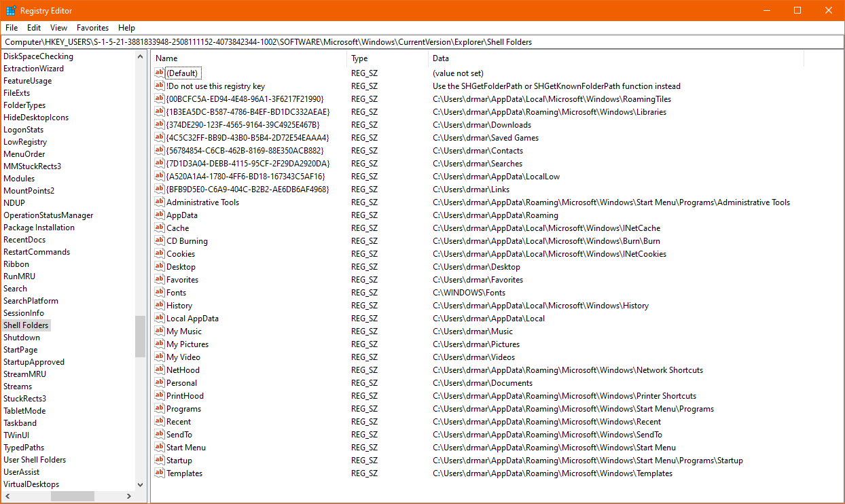Screen dimensions: 845x504
Task: Sort values by the Name column header
Action: (x=249, y=58)
